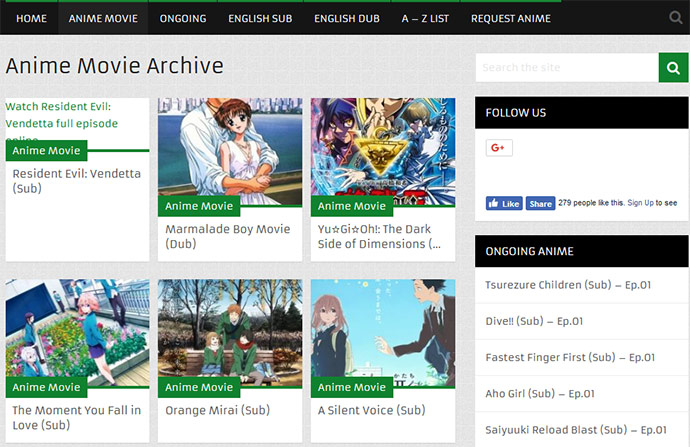Open the Marmalade Boy Movie (Dub) title
This screenshot has width=690, height=447.
click(x=228, y=236)
